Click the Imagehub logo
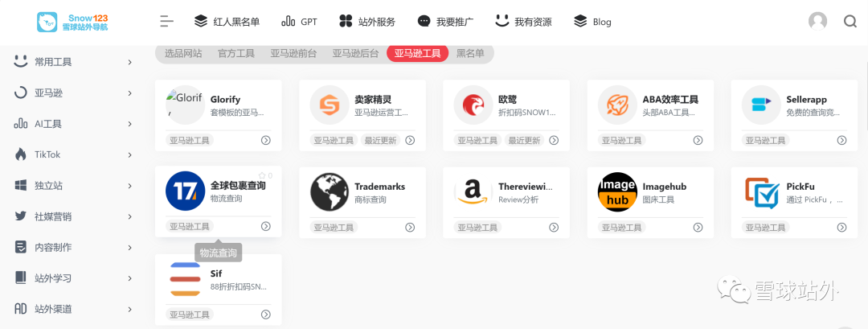 pos(617,191)
